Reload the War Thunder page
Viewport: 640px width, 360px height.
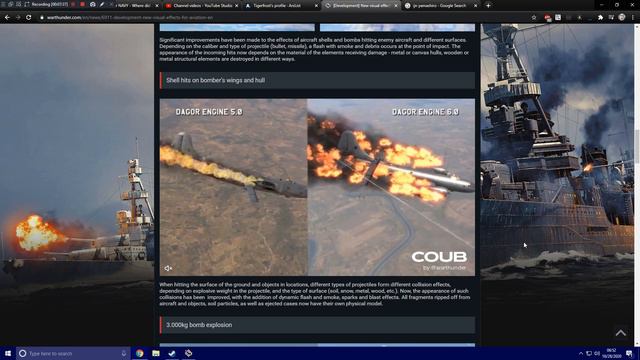click(x=29, y=18)
